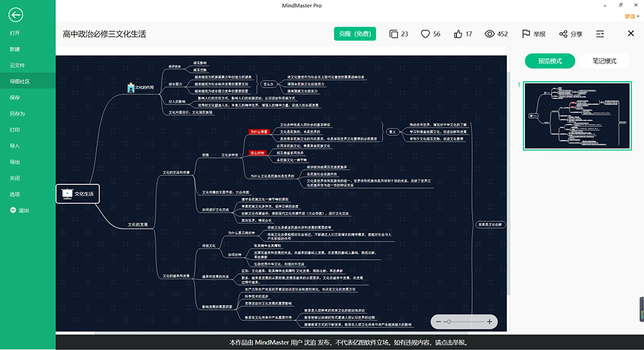Choose 另存为 in the sidebar
The height and width of the screenshot is (350, 644).
tap(17, 113)
